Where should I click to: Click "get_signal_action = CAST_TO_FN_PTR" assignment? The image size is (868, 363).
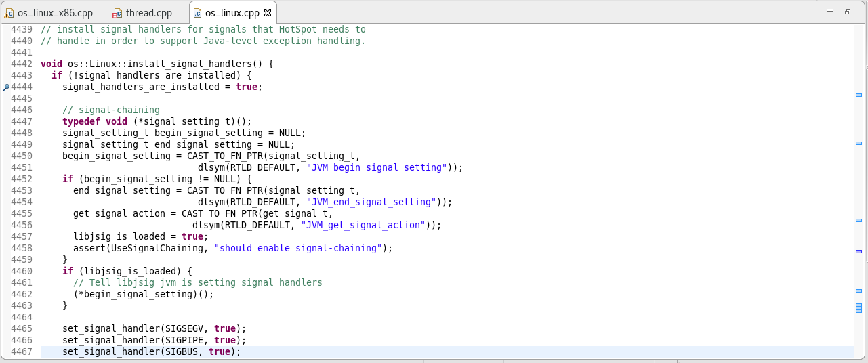(165, 214)
